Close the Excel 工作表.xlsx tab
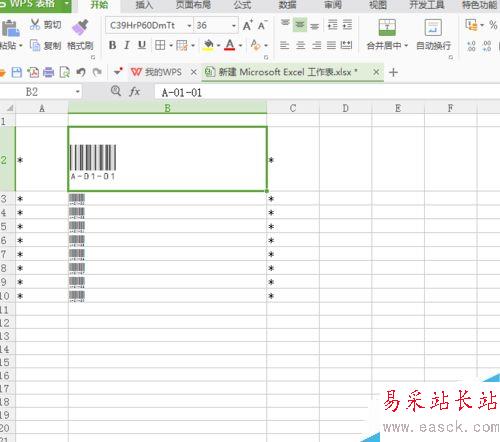The image size is (500, 442). pos(376,72)
